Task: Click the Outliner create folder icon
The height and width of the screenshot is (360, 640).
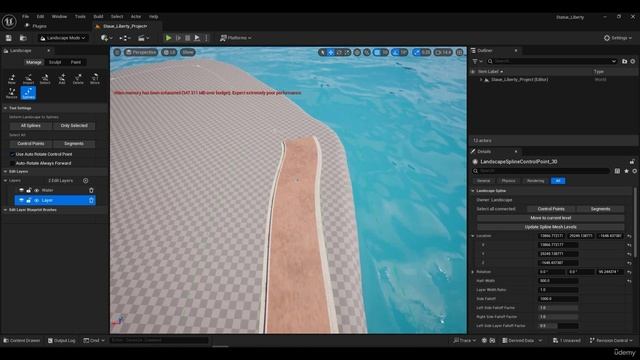Action: pos(624,61)
